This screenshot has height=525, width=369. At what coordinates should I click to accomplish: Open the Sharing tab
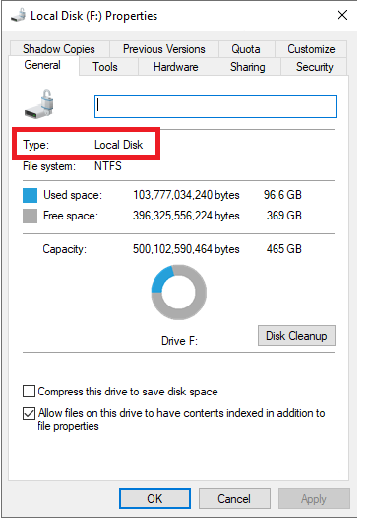pos(247,67)
